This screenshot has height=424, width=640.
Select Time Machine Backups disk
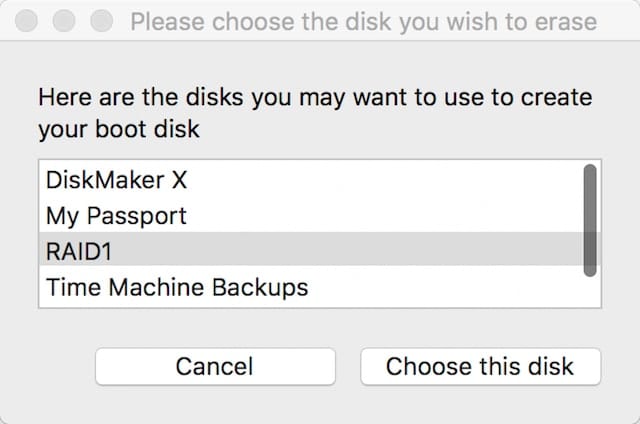(177, 288)
